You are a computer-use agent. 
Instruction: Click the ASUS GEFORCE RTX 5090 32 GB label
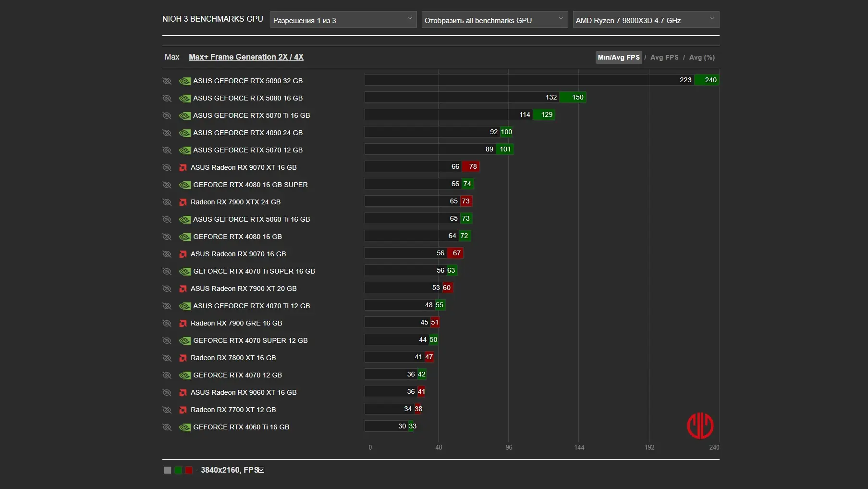248,81
